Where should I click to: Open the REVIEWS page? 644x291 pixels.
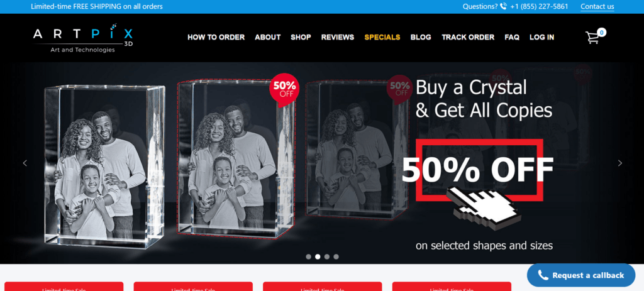click(338, 37)
